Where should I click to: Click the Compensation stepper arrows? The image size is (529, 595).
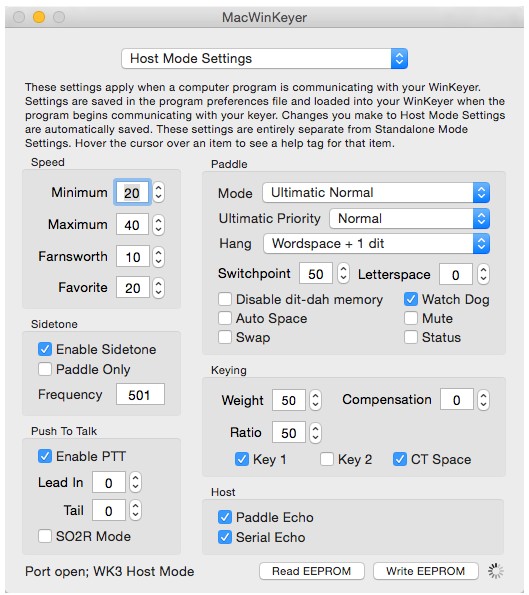tap(483, 400)
